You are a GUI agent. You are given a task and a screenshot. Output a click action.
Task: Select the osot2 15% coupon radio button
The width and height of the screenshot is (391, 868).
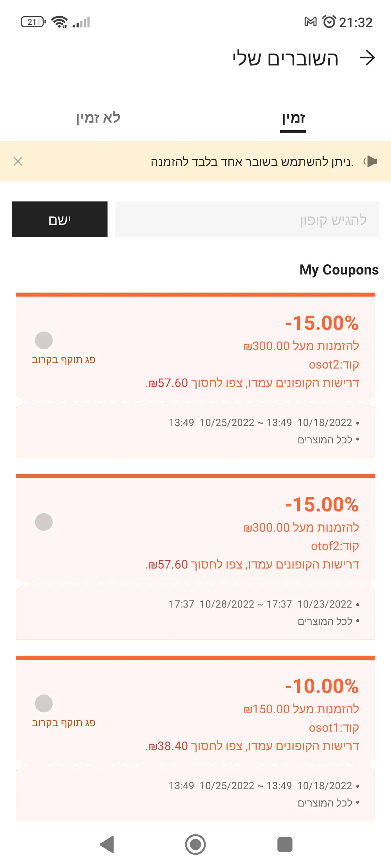click(44, 340)
